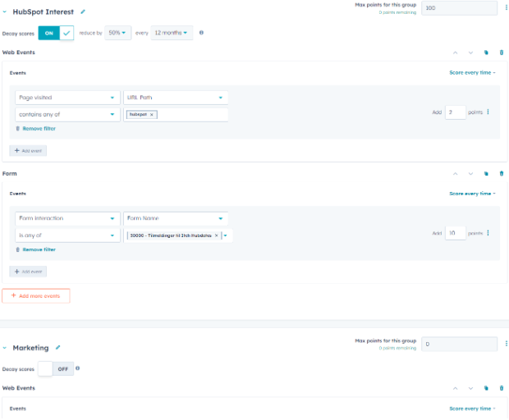The width and height of the screenshot is (509, 420).
Task: Click Add more events button
Action: pos(36,296)
